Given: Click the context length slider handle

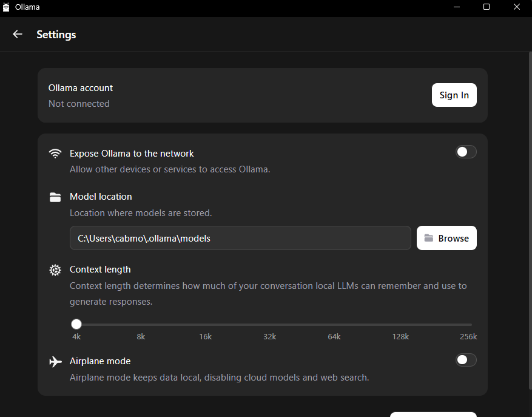Looking at the screenshot, I should pyautogui.click(x=76, y=324).
